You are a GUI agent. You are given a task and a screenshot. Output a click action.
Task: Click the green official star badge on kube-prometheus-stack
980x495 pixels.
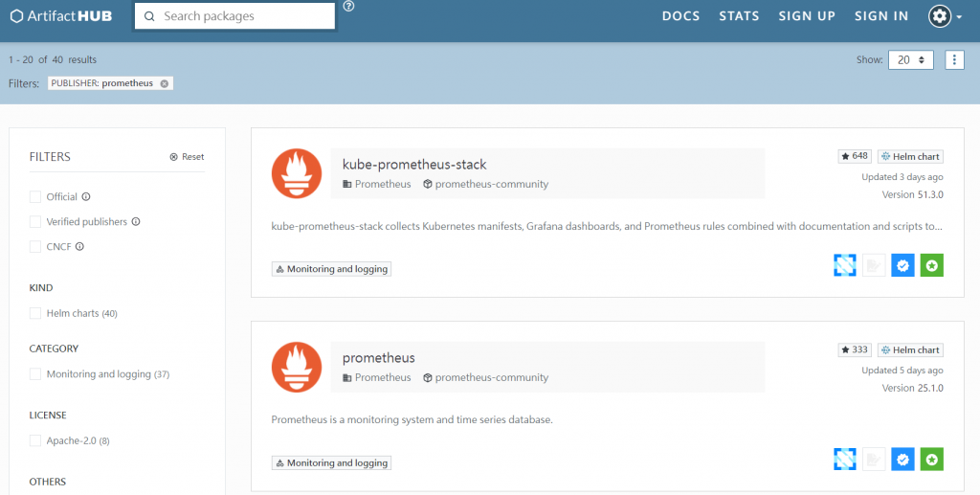pyautogui.click(x=932, y=265)
